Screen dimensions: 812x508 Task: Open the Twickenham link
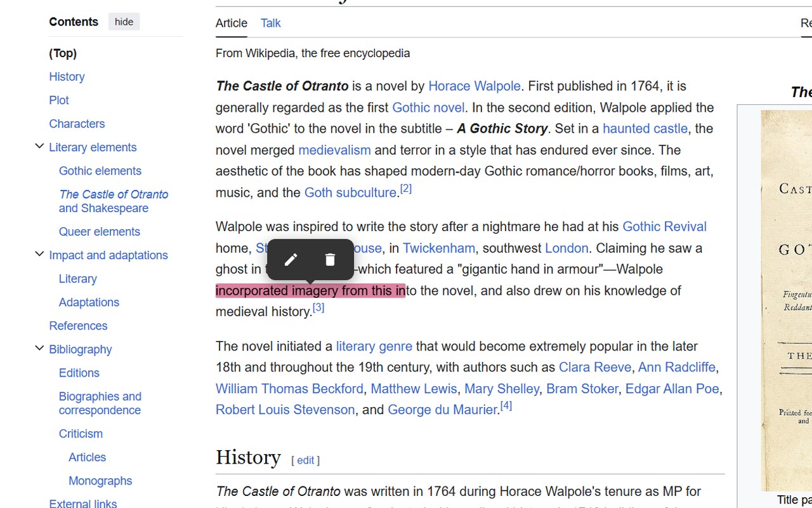(439, 248)
